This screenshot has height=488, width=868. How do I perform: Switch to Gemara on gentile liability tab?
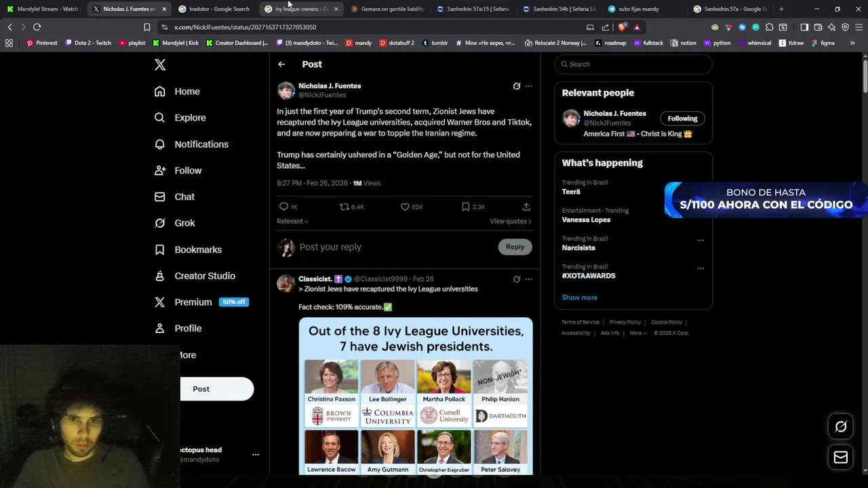click(387, 9)
